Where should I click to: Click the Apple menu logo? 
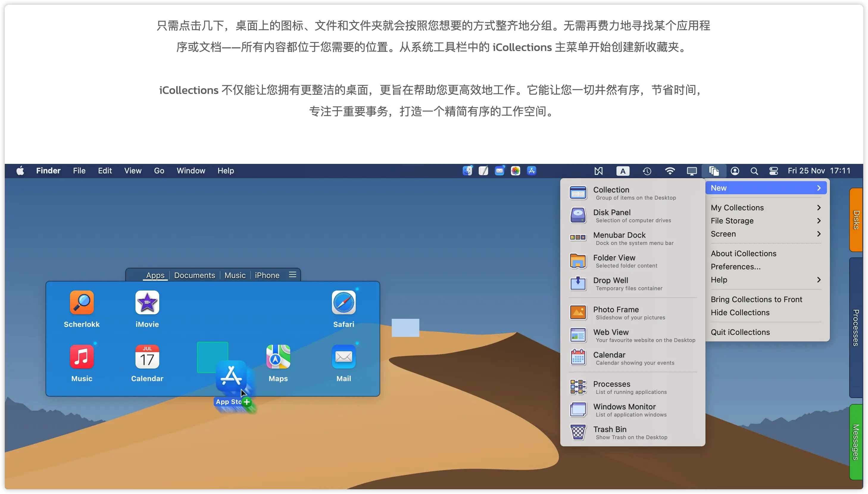pos(20,171)
